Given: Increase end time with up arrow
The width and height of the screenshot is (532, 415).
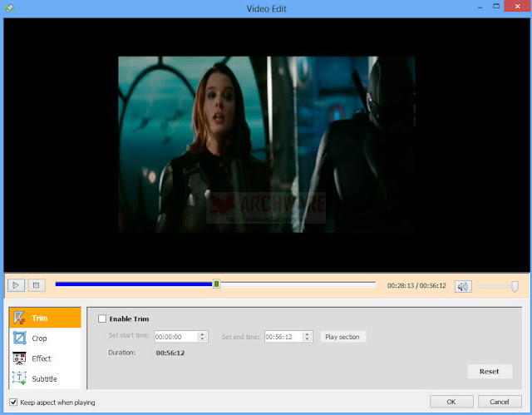Looking at the screenshot, I should click(308, 333).
